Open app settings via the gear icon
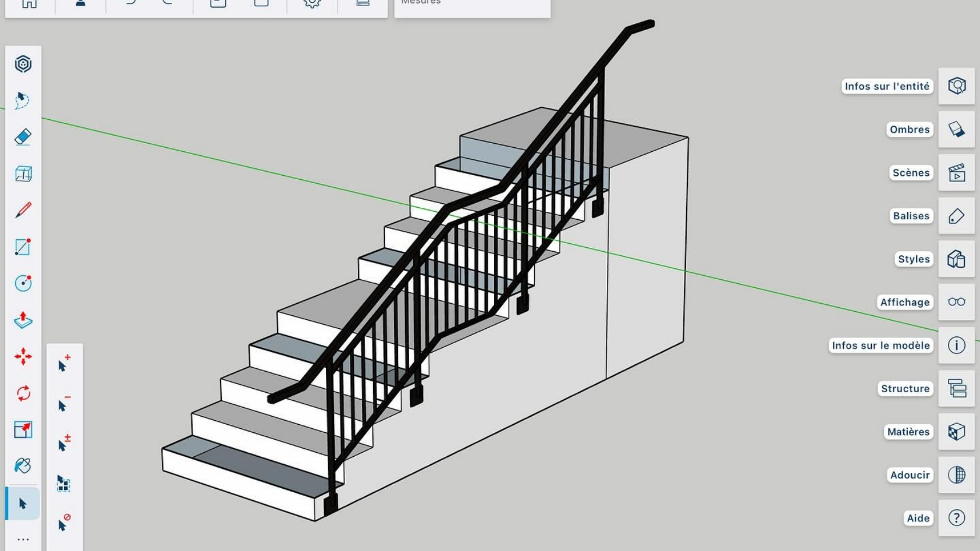Image resolution: width=980 pixels, height=551 pixels. click(x=311, y=3)
